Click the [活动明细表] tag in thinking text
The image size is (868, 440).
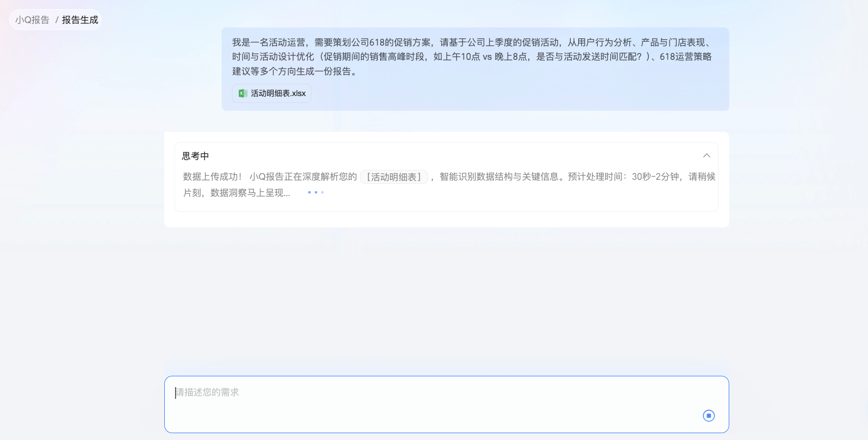[394, 177]
